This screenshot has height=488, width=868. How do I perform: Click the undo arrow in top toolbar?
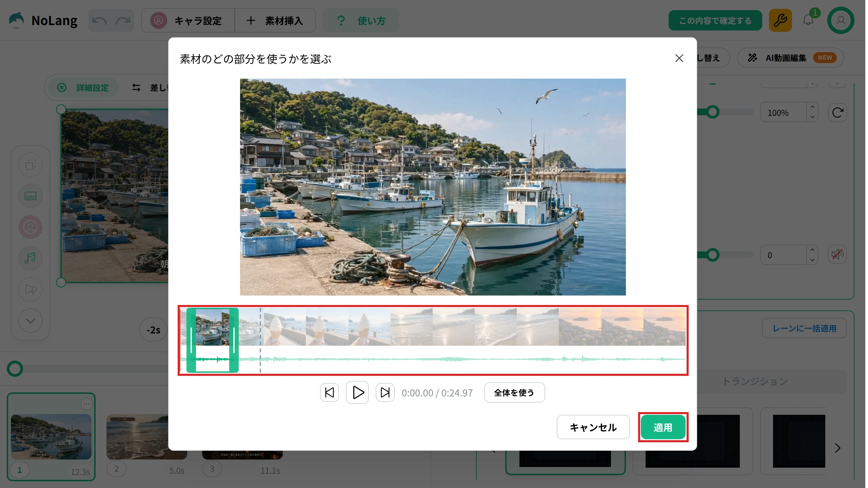[x=99, y=21]
